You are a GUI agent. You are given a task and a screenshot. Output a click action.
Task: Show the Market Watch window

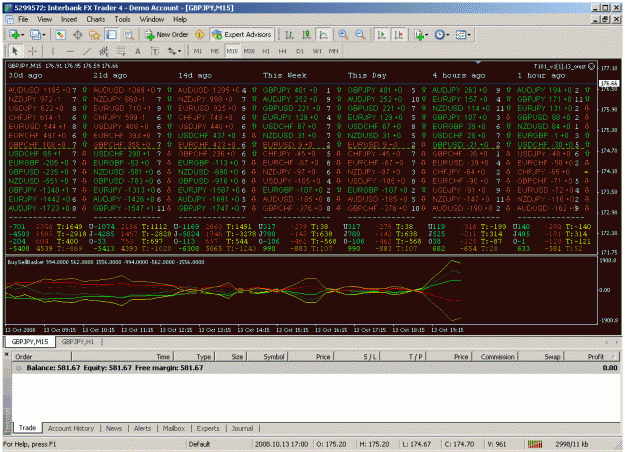click(60, 35)
